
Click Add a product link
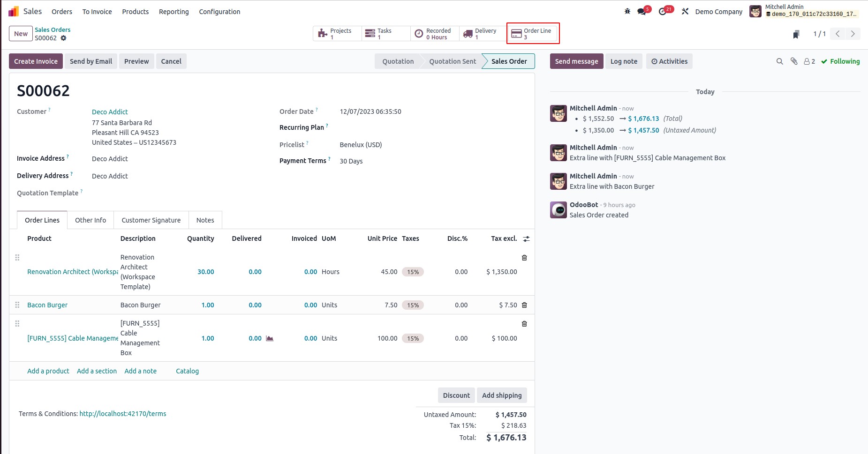tap(48, 371)
